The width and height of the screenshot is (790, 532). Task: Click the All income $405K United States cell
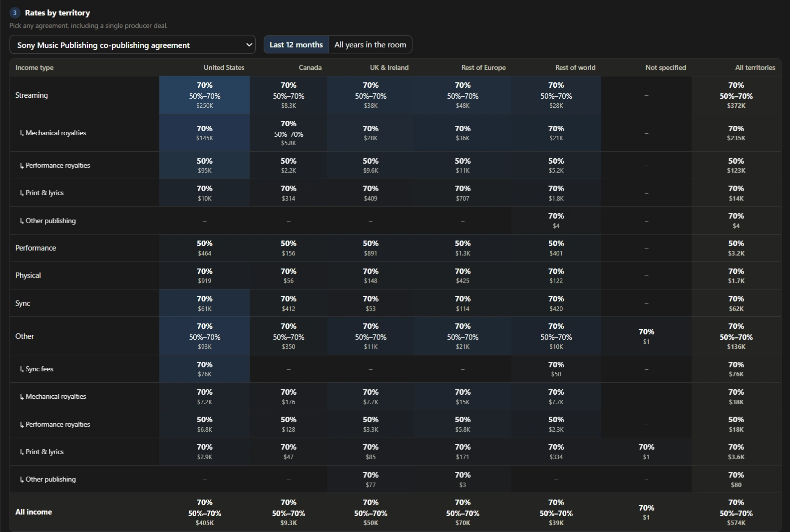point(205,512)
